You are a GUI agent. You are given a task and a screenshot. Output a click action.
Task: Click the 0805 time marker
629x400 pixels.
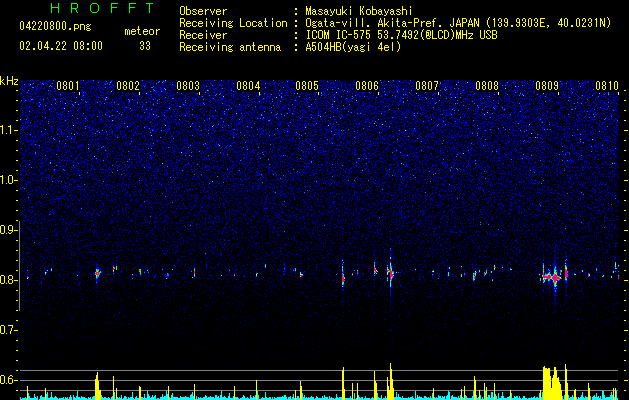307,86
